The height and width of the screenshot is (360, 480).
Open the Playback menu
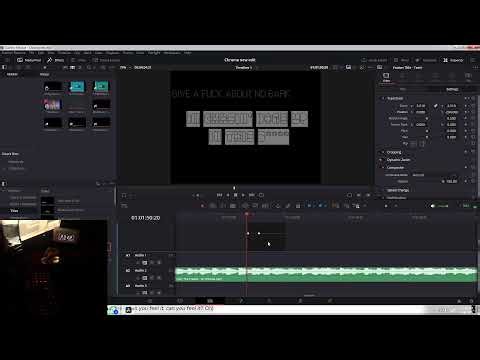point(113,53)
